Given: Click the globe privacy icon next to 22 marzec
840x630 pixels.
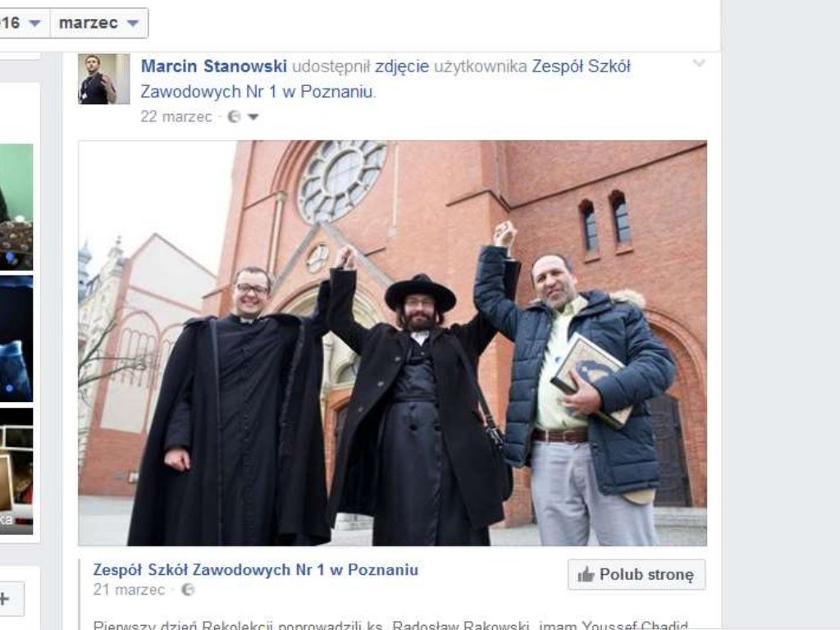Looking at the screenshot, I should (x=234, y=116).
